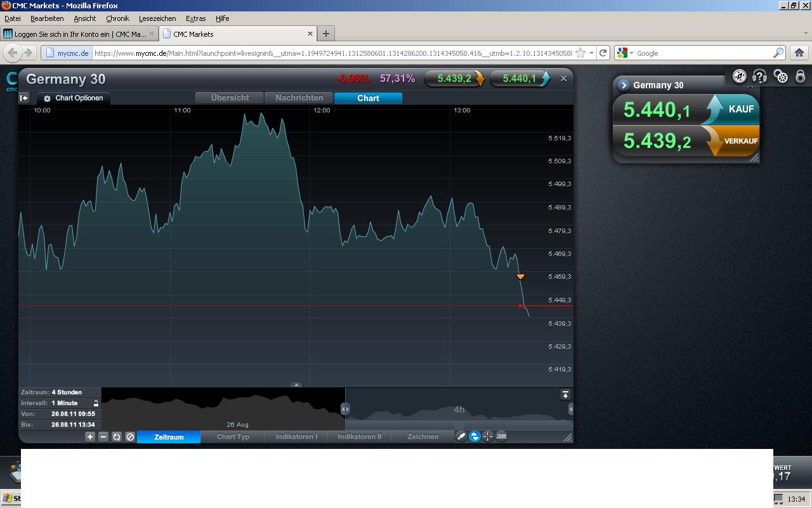
Task: Close the Germany 30 chart panel
Action: tap(563, 79)
